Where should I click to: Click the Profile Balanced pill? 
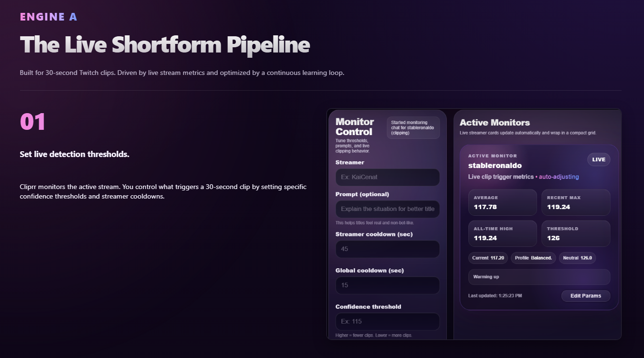pyautogui.click(x=533, y=258)
